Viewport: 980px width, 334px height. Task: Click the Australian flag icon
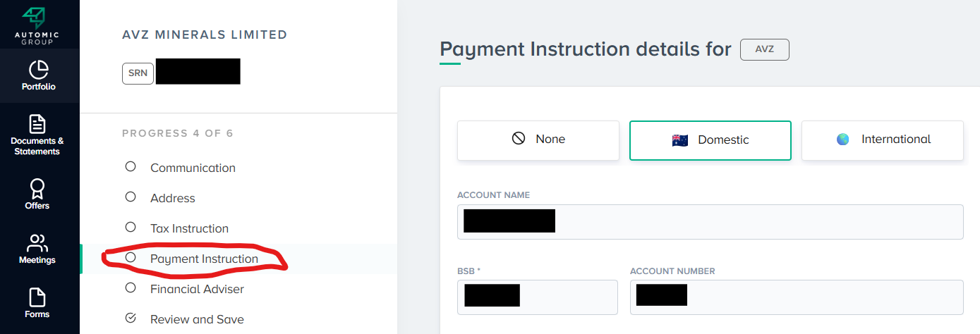[x=679, y=140]
